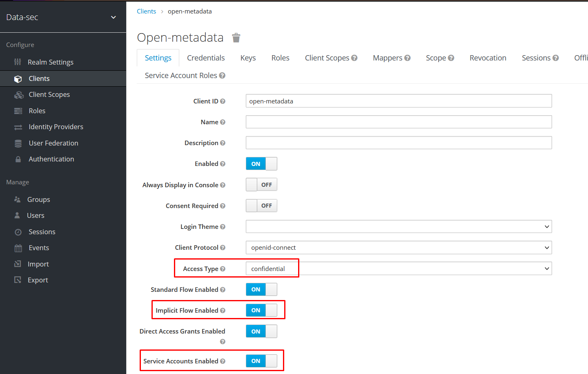588x374 pixels.
Task: Click the Export icon in sidebar
Action: [x=18, y=280]
